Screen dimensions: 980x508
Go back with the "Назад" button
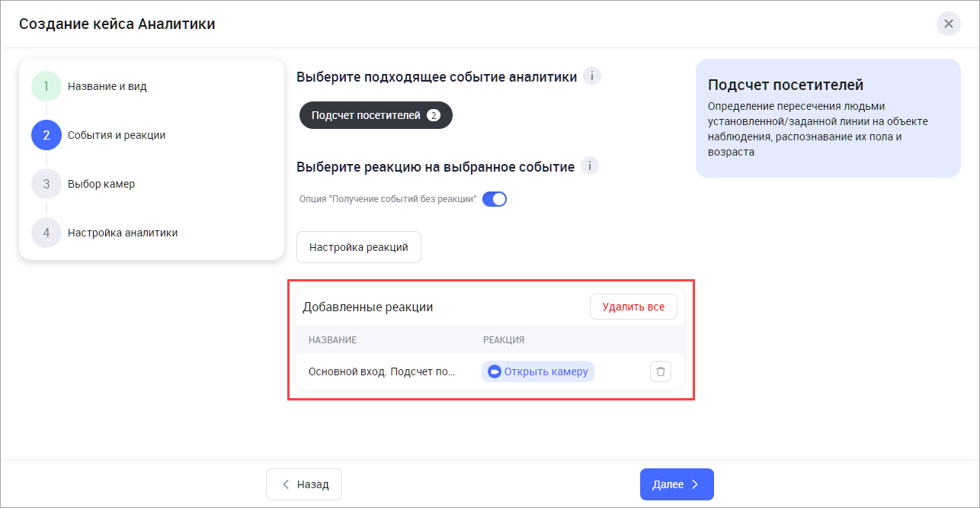[x=303, y=484]
